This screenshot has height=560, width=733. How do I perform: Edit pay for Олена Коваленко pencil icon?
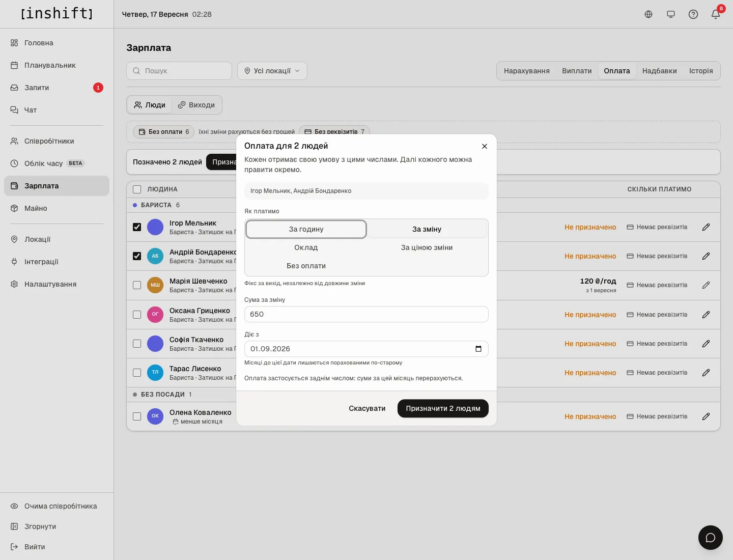[x=706, y=416]
